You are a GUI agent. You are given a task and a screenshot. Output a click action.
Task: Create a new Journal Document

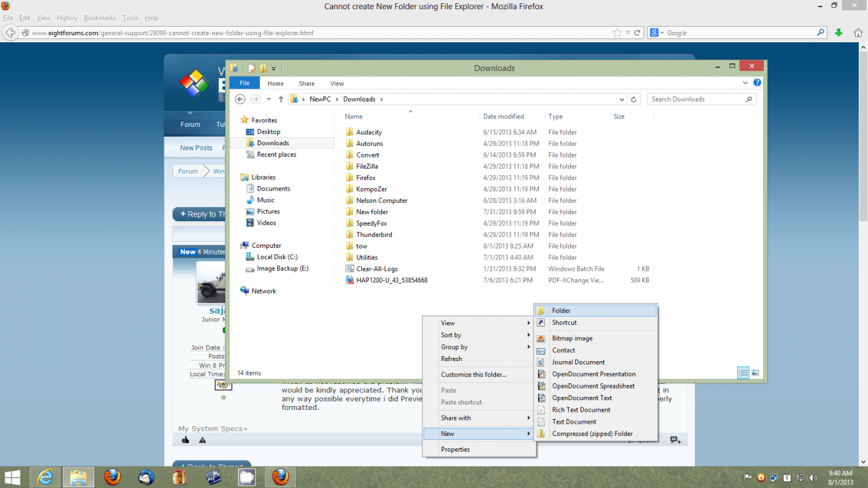tap(595, 362)
